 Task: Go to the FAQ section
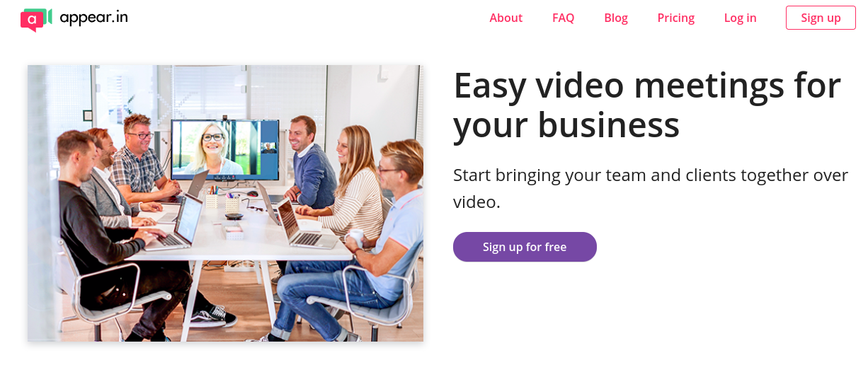563,18
